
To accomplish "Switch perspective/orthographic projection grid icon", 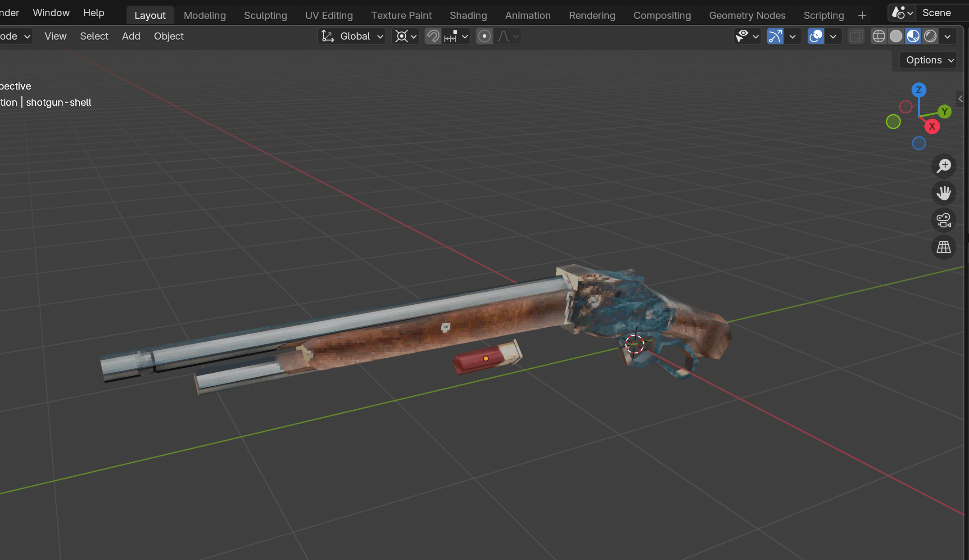I will click(943, 247).
